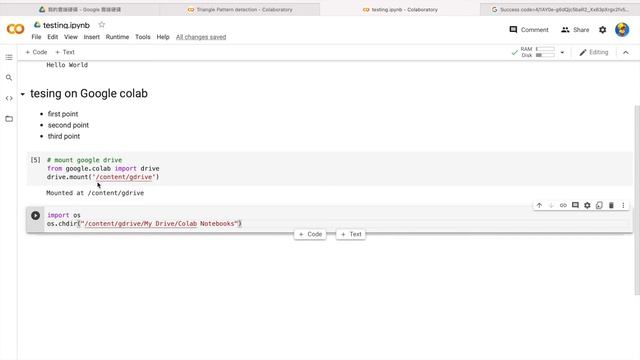Click the RAM and Disk usage indicator
The width and height of the screenshot is (640, 360).
click(x=538, y=52)
